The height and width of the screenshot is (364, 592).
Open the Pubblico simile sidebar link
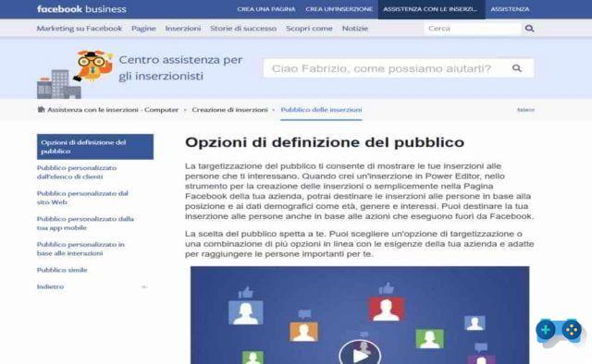coord(62,270)
